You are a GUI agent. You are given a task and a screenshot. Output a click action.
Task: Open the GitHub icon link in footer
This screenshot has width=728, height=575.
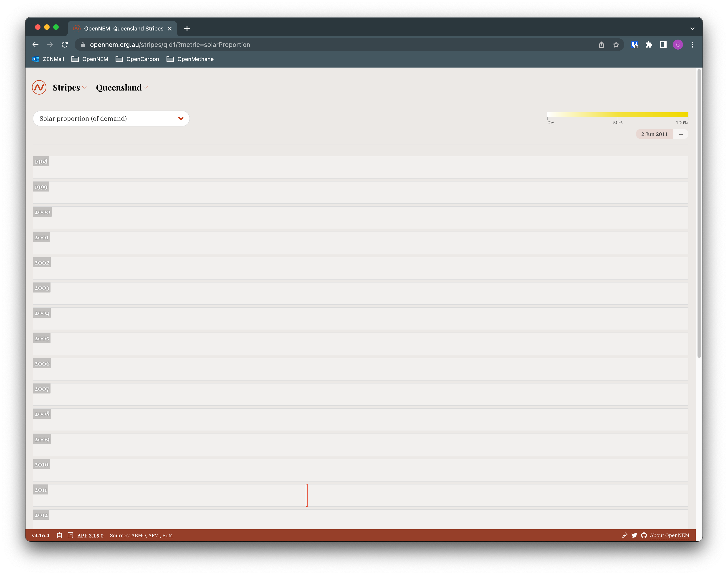[x=644, y=535]
